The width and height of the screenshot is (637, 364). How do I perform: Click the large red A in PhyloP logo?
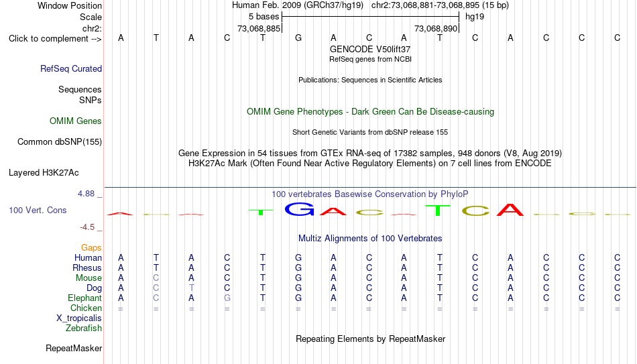click(510, 210)
